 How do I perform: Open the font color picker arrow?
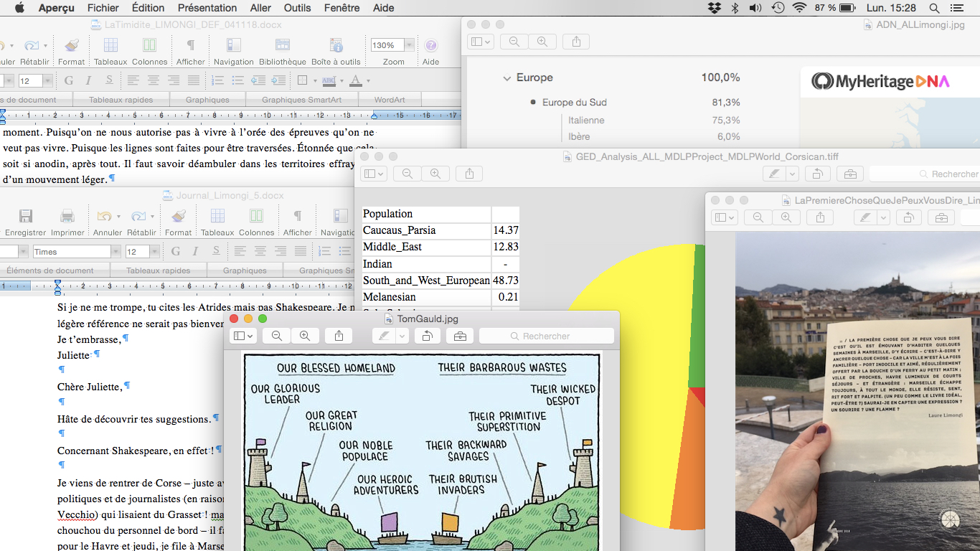point(368,81)
